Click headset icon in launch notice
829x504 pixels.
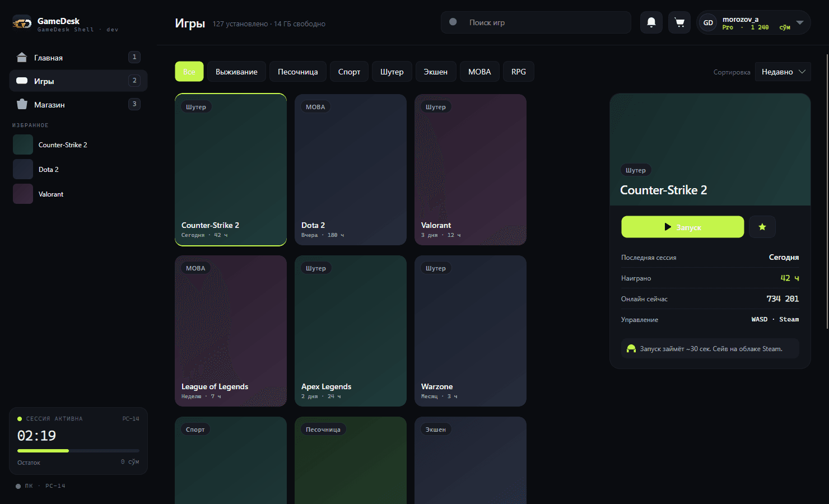(x=631, y=348)
